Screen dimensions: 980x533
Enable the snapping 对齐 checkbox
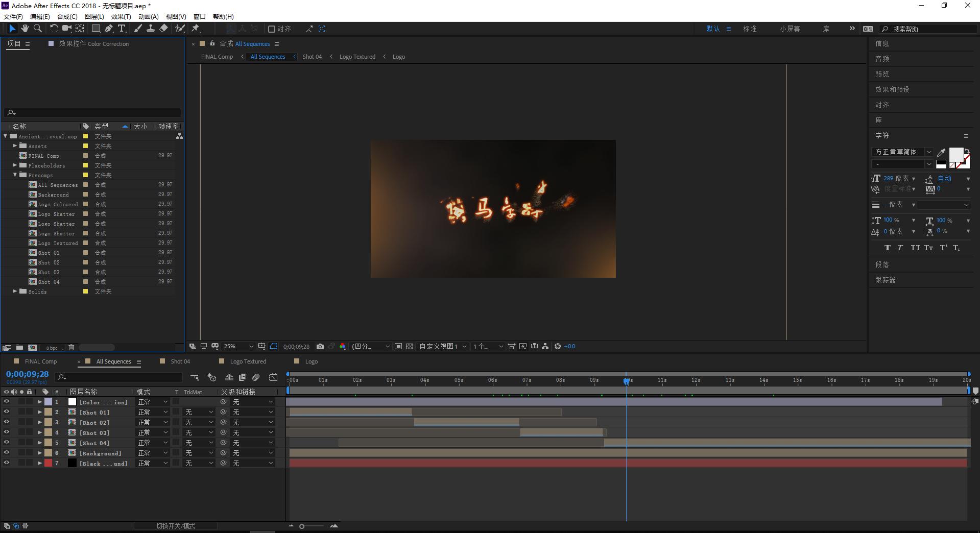coord(272,29)
